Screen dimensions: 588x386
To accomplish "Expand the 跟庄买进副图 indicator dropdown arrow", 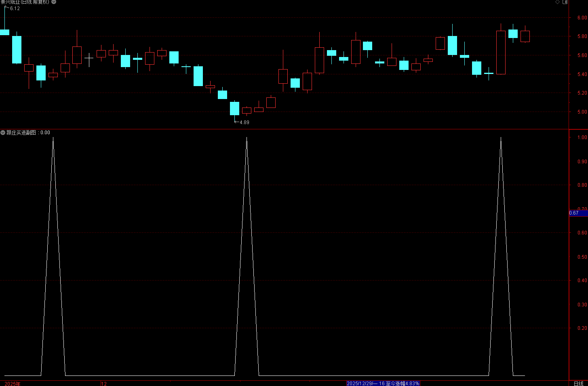I will pos(3,133).
